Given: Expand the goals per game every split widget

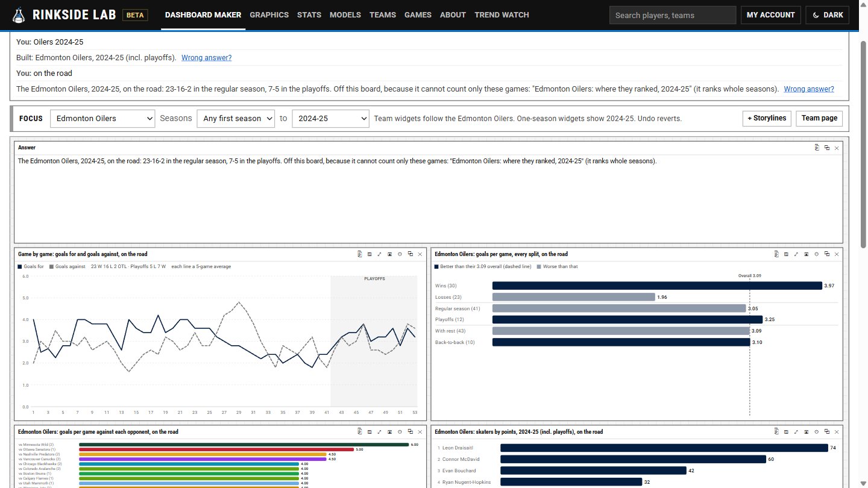Looking at the screenshot, I should [796, 254].
